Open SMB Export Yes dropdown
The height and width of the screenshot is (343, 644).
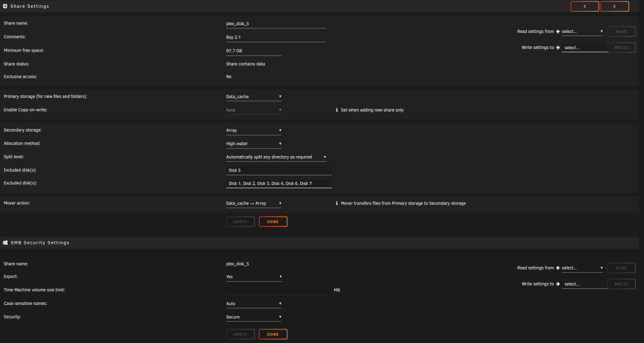tap(254, 277)
